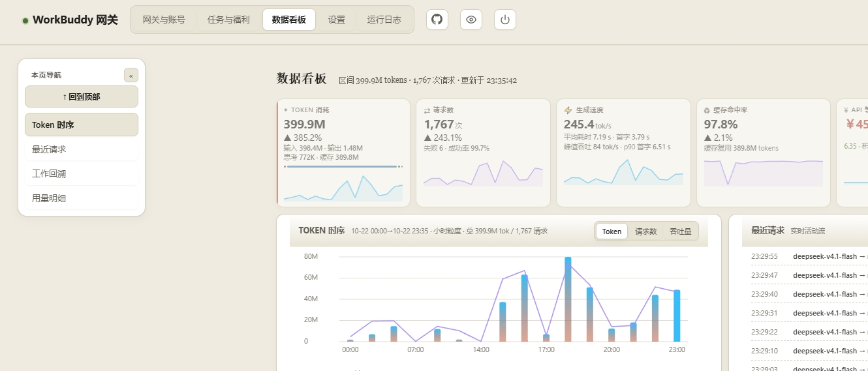Viewport: 868px width, 371px height.
Task: Click the 20:00 axis label
Action: coord(612,349)
